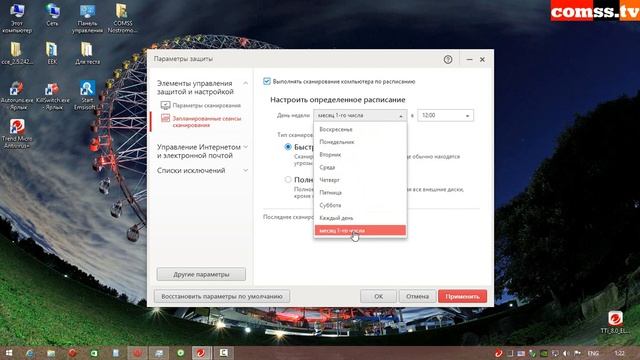Image resolution: width=640 pixels, height=360 pixels.
Task: Open the EEK folder on desktop
Action: (52, 53)
